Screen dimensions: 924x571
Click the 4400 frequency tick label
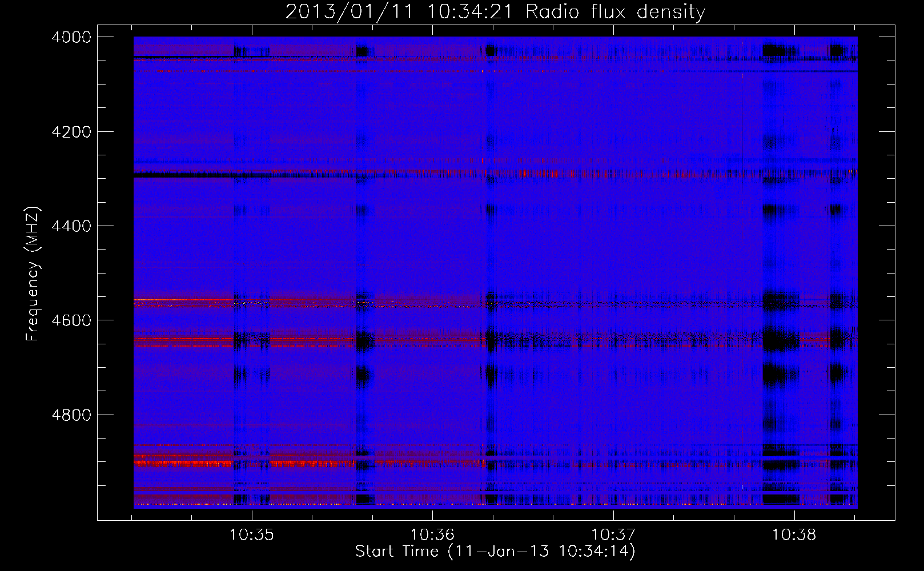pyautogui.click(x=71, y=226)
